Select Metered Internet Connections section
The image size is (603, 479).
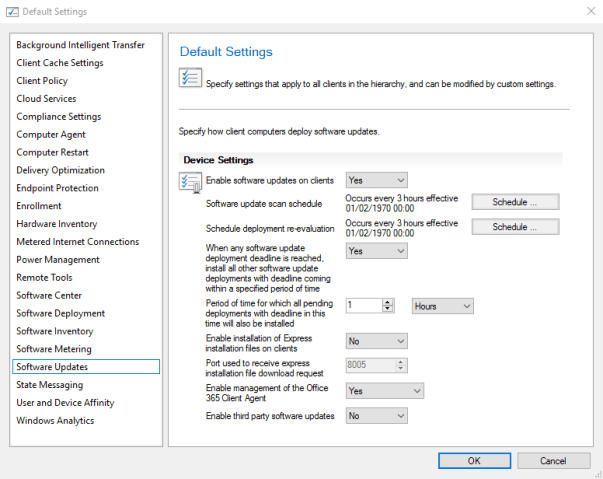[x=78, y=242]
